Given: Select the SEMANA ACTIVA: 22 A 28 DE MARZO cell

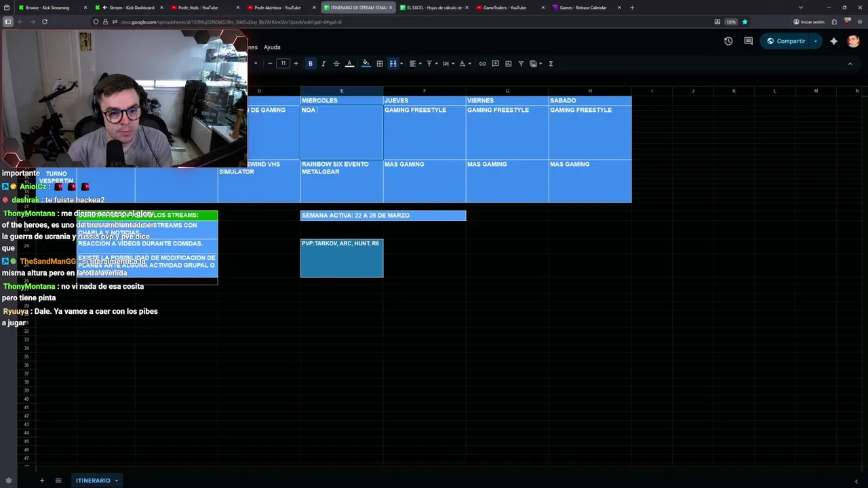Looking at the screenshot, I should 383,216.
